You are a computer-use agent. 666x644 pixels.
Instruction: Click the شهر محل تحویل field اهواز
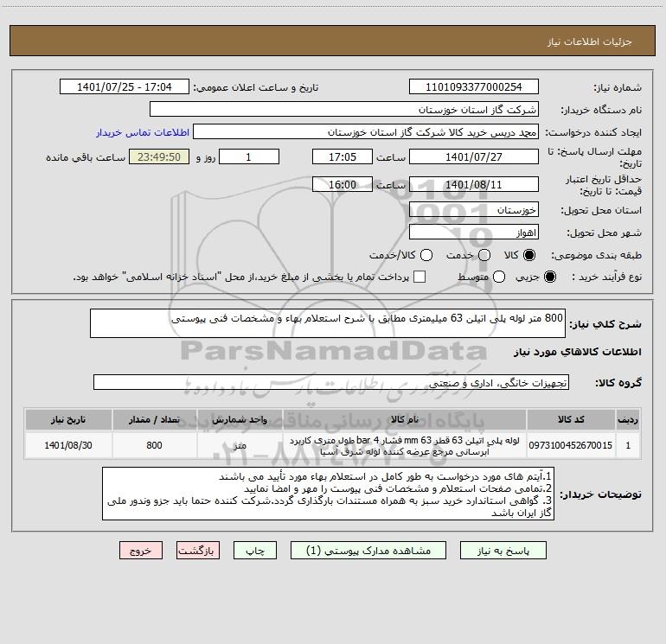(x=474, y=233)
